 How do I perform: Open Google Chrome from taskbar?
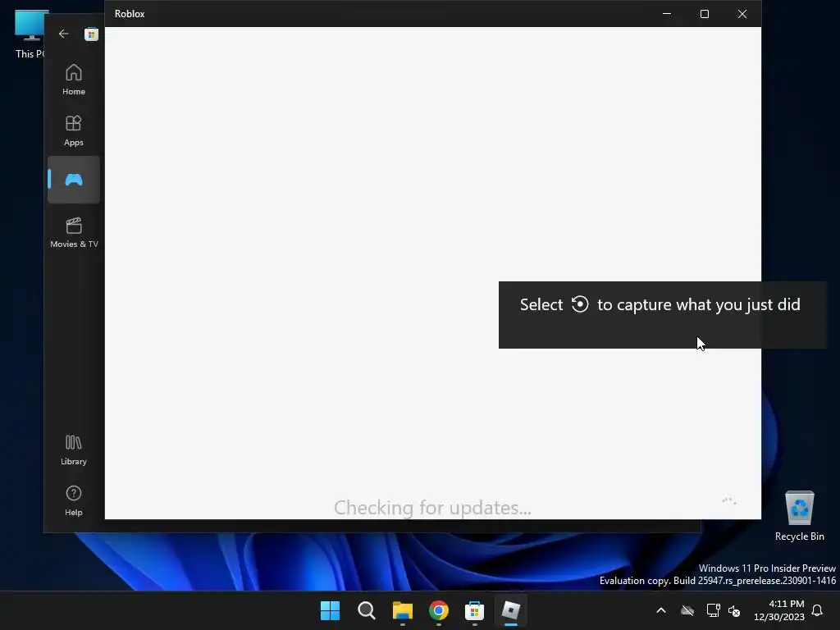coord(439,610)
